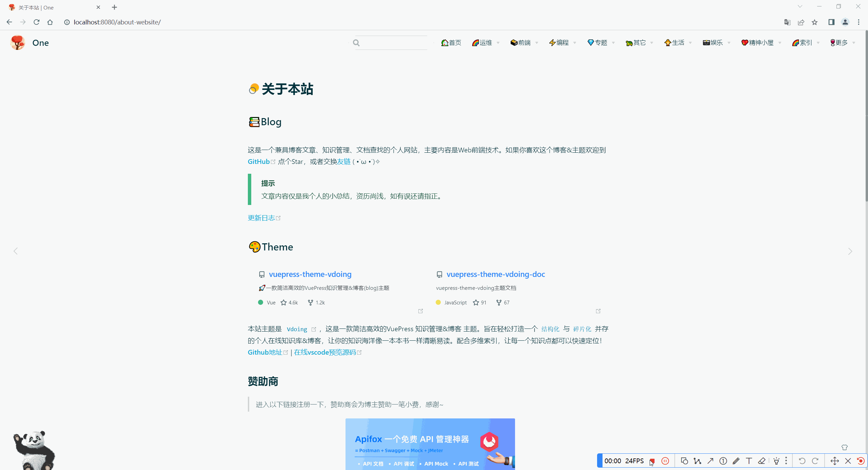Expand the 娱乐 nav dropdown
This screenshot has width=868, height=470.
tap(716, 43)
